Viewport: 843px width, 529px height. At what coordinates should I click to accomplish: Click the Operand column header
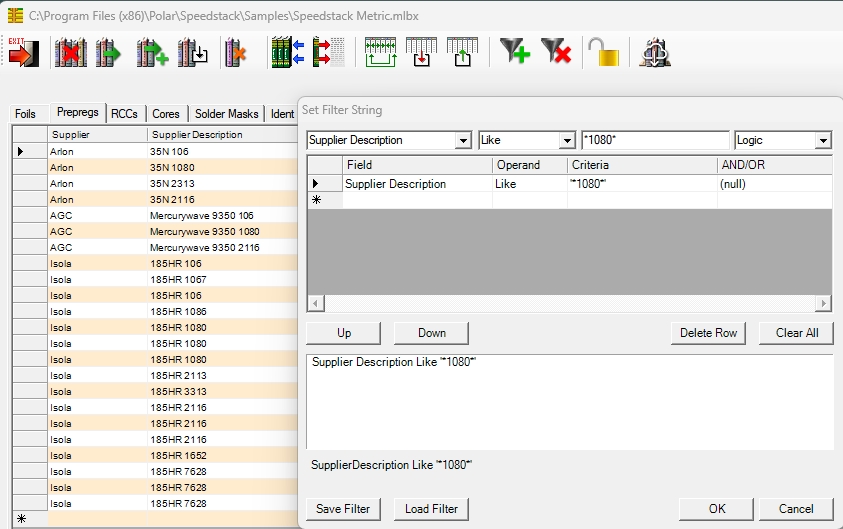click(x=530, y=165)
